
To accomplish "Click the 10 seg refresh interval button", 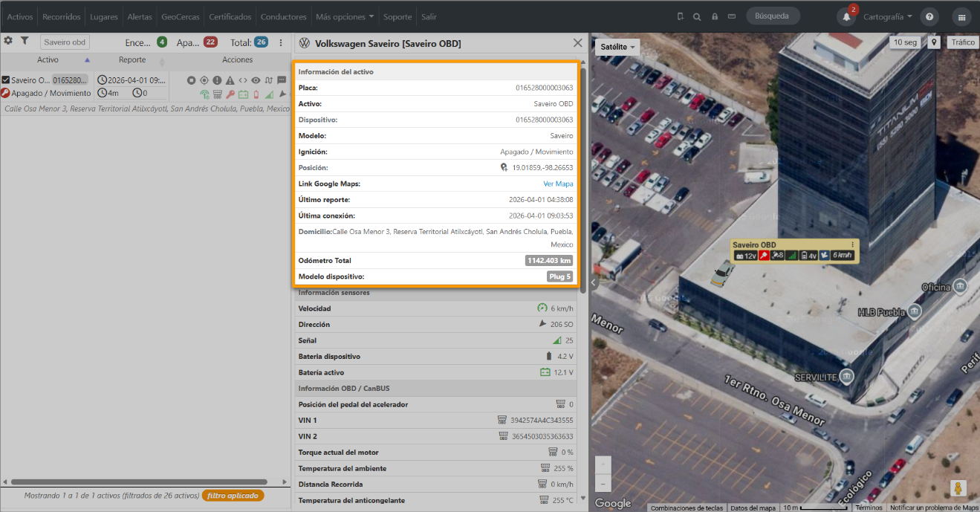I will 905,42.
